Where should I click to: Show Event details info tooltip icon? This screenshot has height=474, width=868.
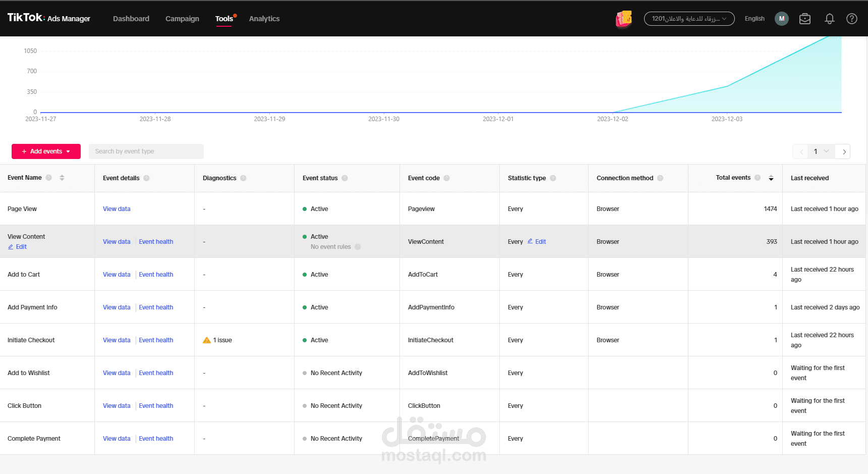pyautogui.click(x=146, y=178)
